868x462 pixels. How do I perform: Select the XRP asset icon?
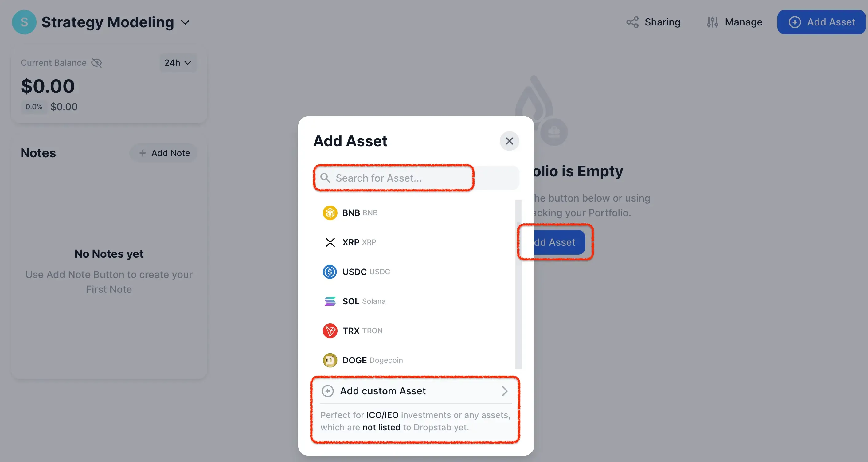click(330, 242)
